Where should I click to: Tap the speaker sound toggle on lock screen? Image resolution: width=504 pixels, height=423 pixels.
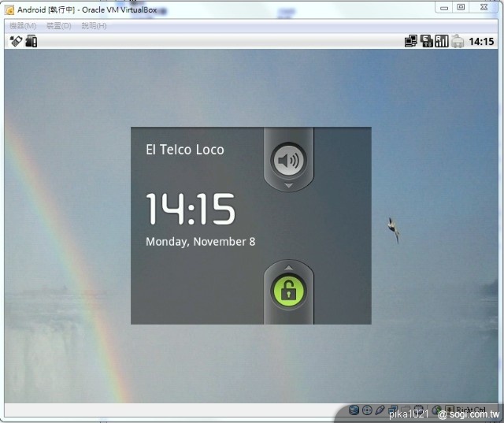tap(288, 161)
